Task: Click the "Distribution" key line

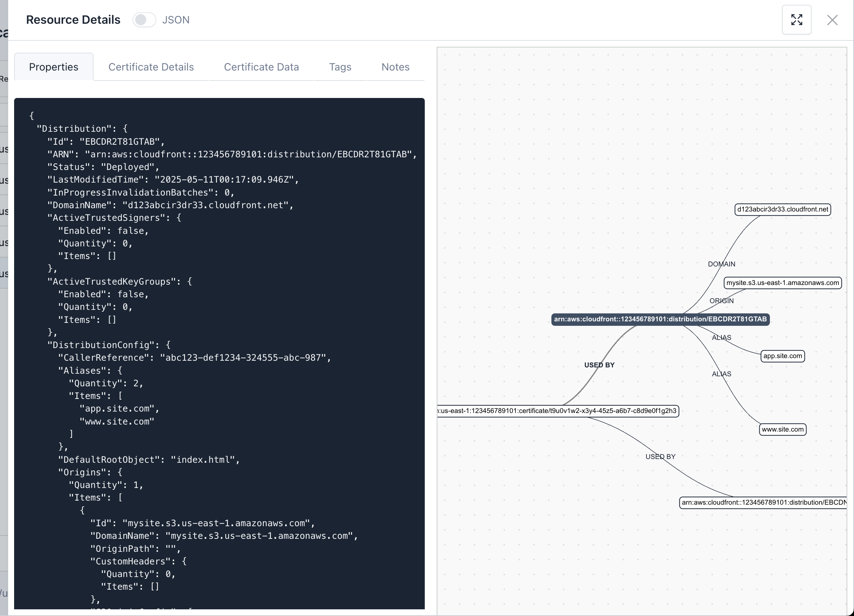Action: click(x=82, y=129)
